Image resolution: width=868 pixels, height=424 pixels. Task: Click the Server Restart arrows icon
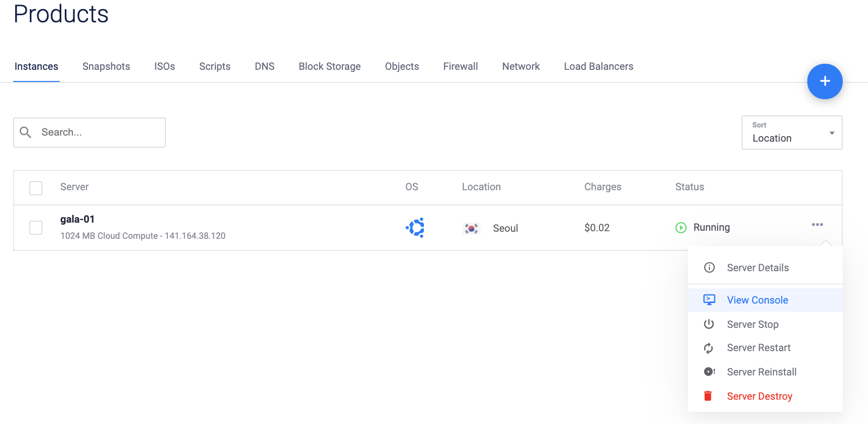tap(709, 348)
